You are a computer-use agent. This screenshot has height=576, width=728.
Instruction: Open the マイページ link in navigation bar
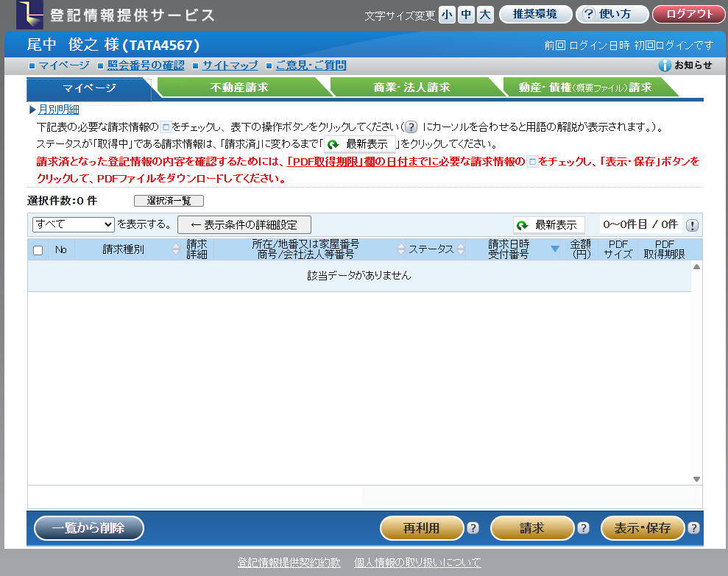[64, 65]
